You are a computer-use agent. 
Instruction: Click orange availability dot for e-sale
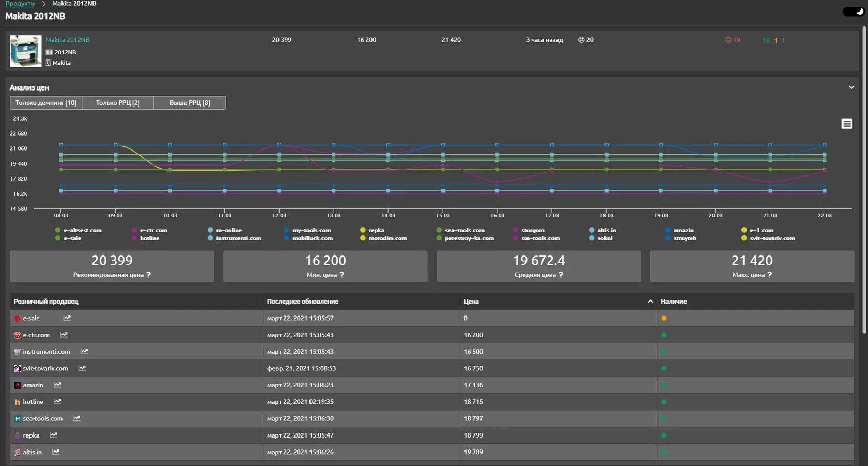coord(664,318)
